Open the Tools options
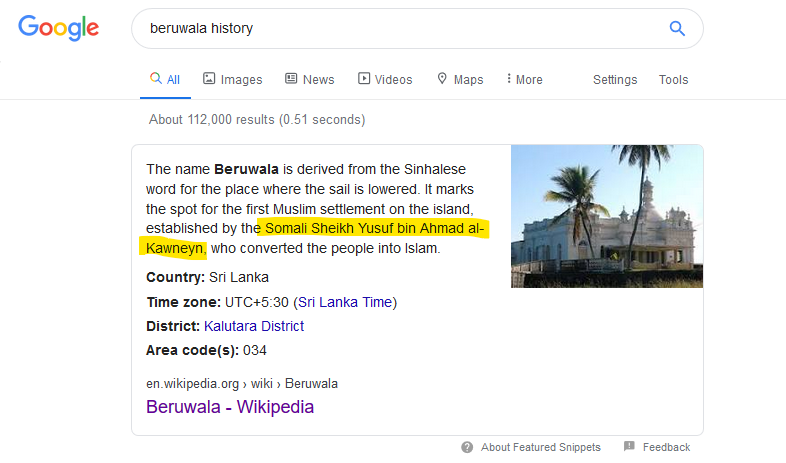Image resolution: width=786 pixels, height=463 pixels. [673, 80]
